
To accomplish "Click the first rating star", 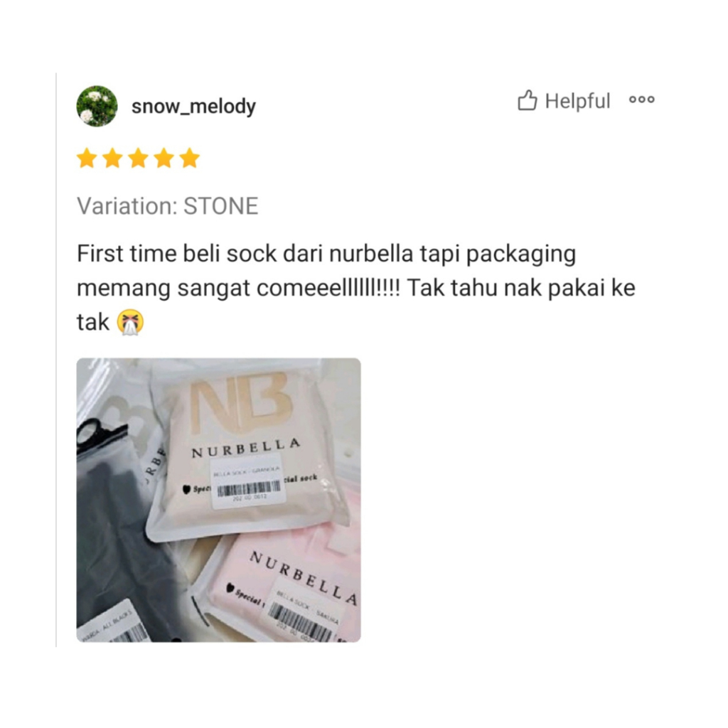I will pyautogui.click(x=87, y=158).
